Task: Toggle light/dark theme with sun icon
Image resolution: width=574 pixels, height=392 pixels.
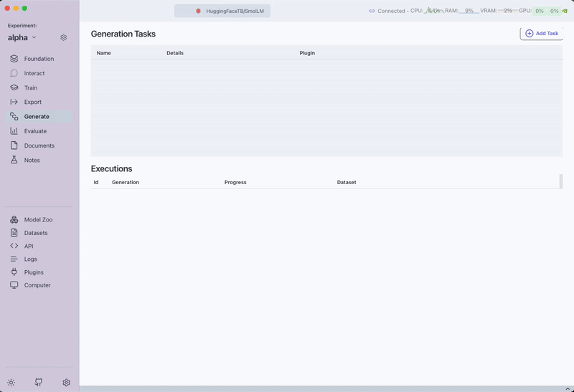Action: click(x=11, y=383)
